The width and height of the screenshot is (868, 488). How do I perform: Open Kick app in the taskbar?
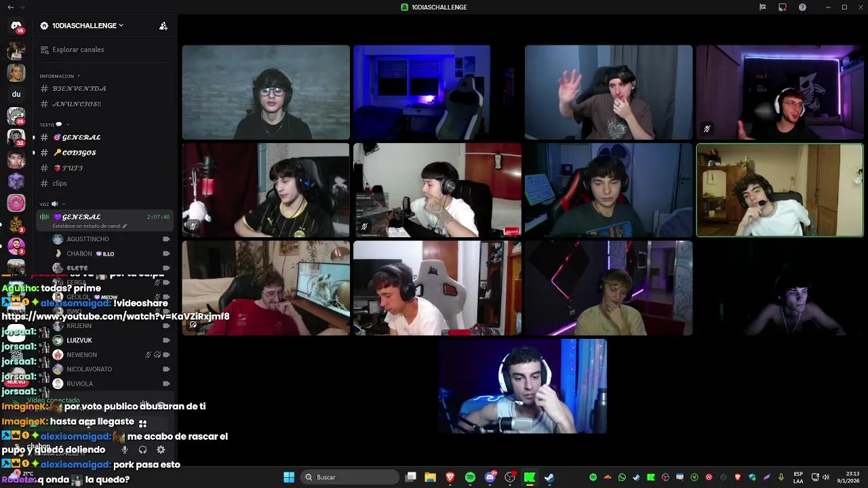coord(530,477)
